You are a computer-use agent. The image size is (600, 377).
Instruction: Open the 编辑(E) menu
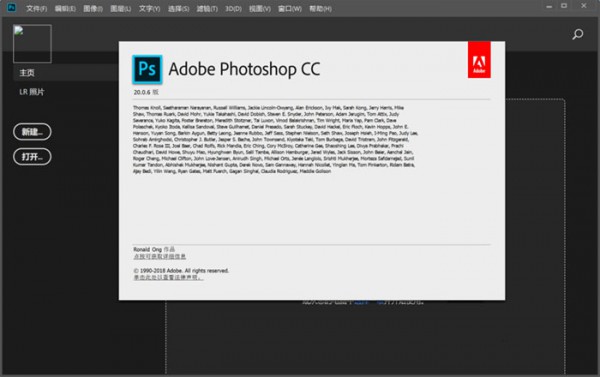point(65,8)
